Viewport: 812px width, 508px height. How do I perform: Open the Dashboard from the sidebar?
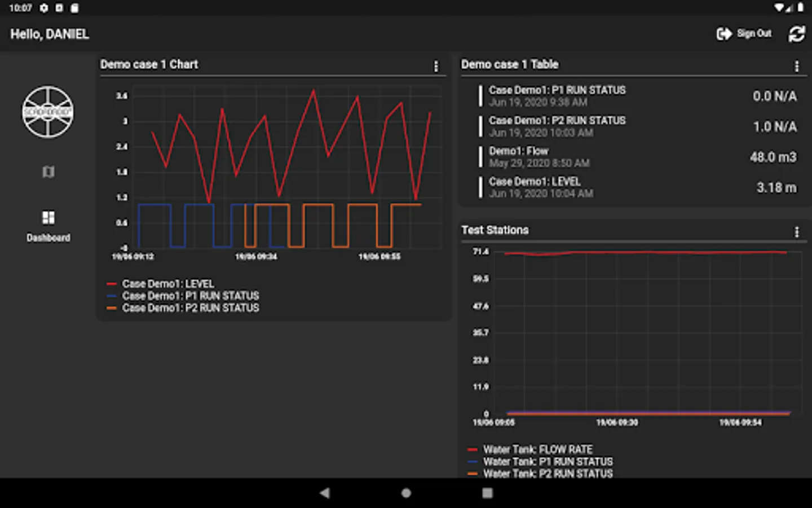coord(48,226)
